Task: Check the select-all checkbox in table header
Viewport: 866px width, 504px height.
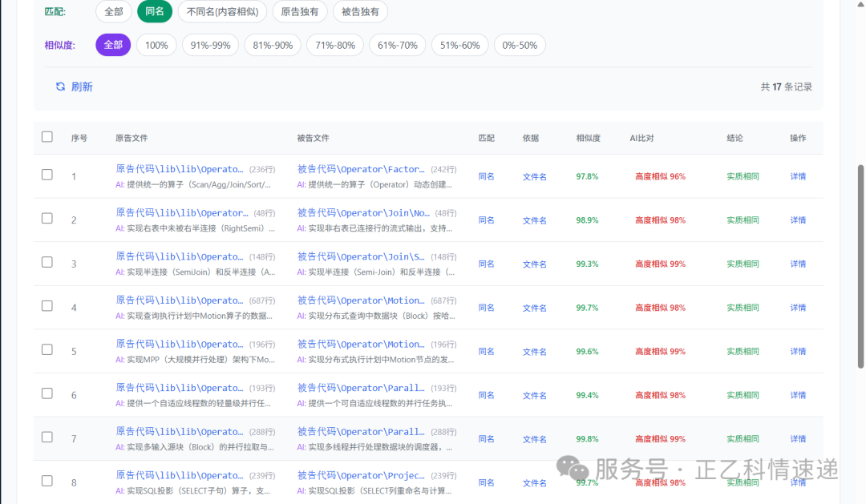Action: 47,136
